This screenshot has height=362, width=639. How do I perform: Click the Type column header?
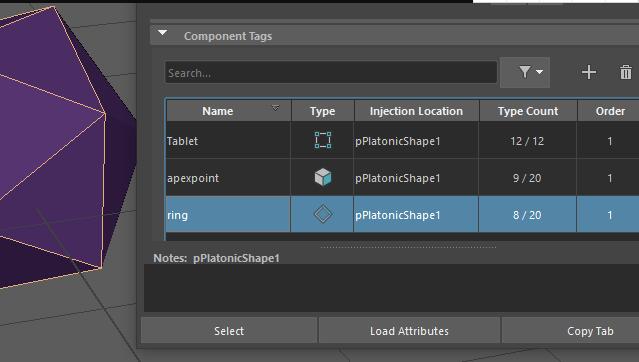[322, 111]
